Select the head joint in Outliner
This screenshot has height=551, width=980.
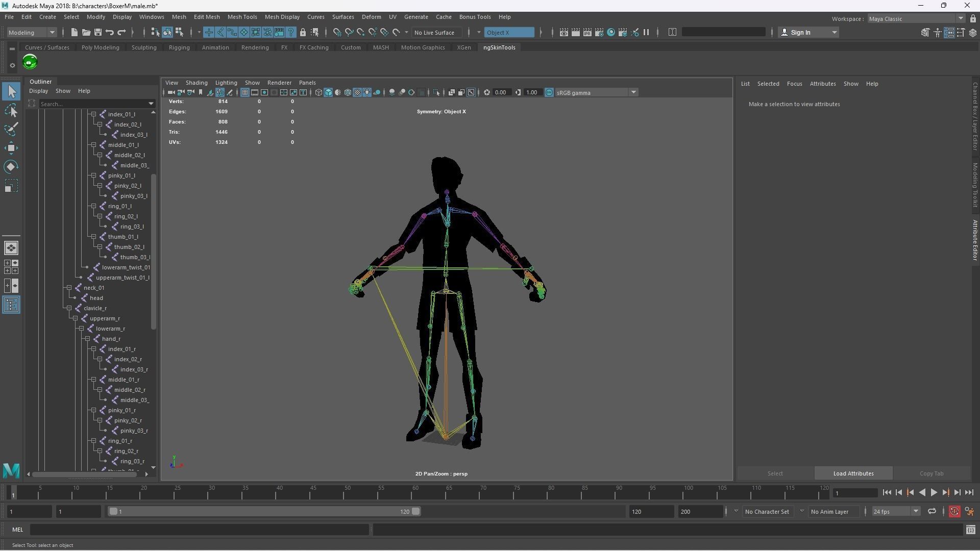(x=96, y=298)
